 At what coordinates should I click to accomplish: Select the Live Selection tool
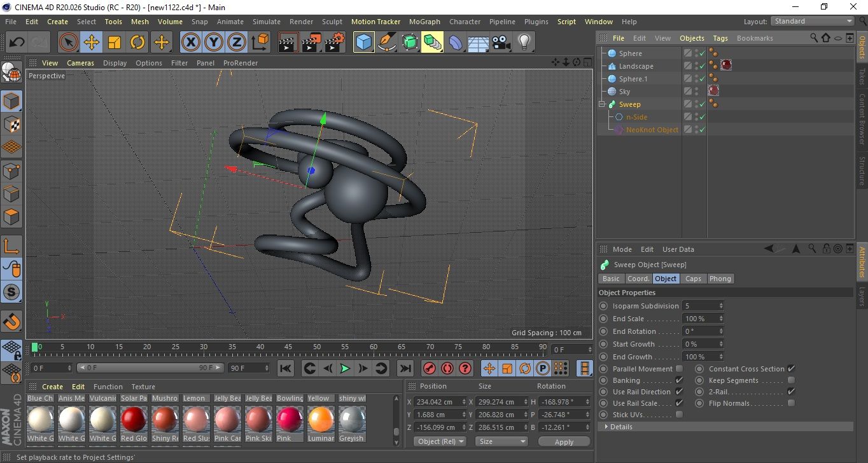tap(69, 43)
